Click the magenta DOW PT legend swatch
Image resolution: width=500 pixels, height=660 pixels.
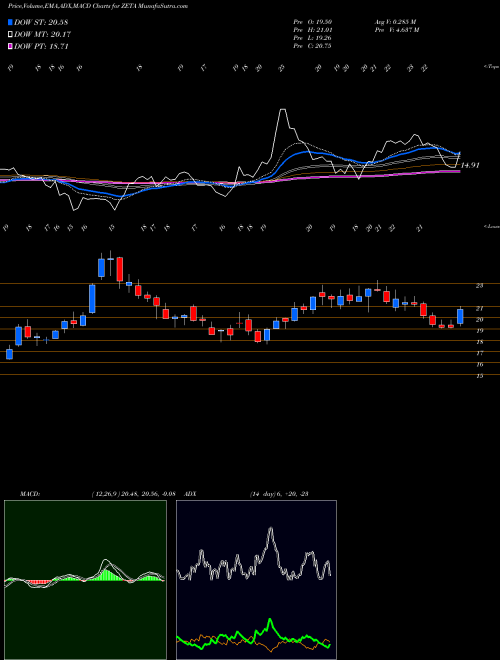(x=10, y=46)
